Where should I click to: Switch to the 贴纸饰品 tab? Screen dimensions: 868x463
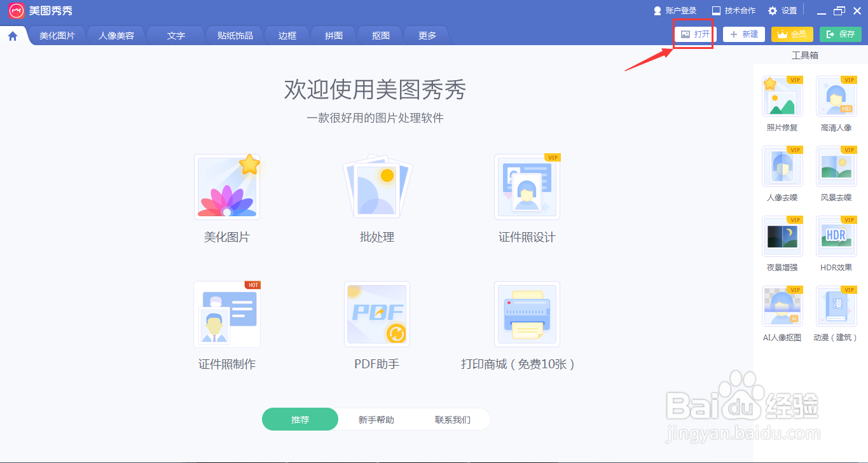[235, 36]
